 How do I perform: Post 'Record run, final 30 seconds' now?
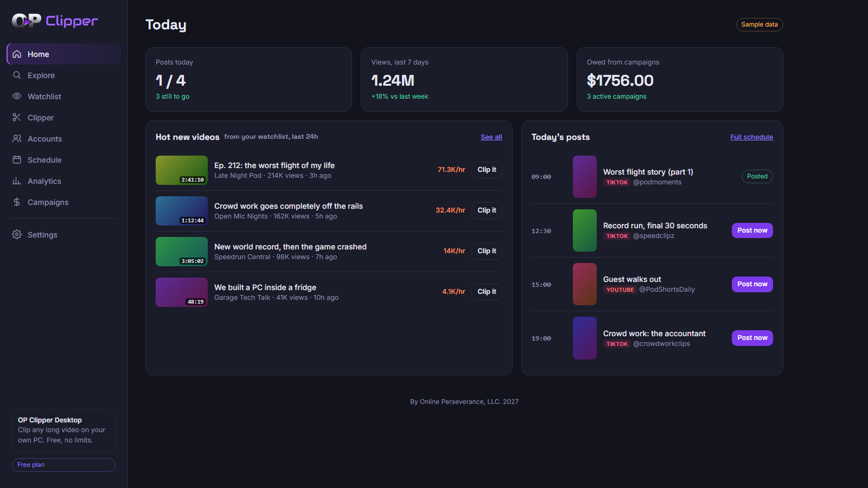coord(752,230)
